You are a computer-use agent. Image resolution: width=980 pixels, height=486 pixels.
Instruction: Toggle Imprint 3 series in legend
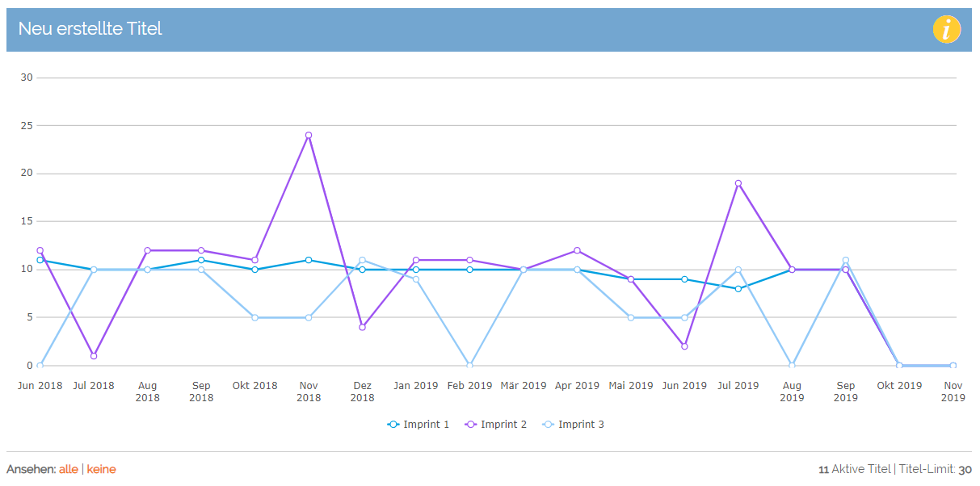[x=573, y=424]
